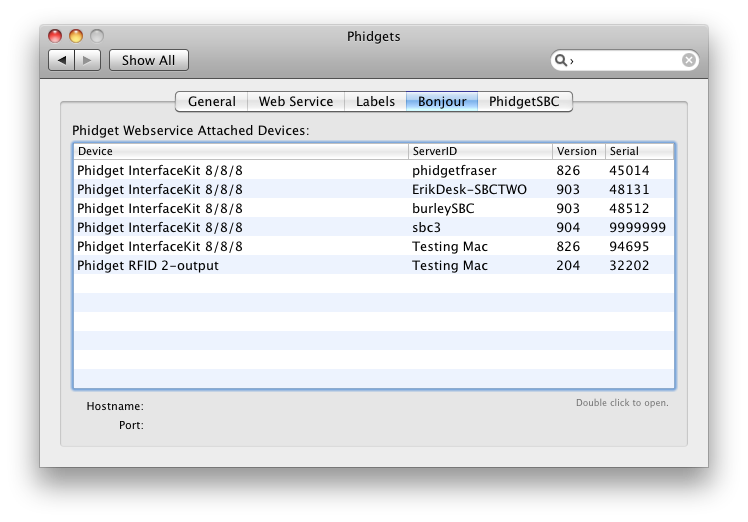Click the version 204 cell
Screen dimensions: 748x522
[568, 265]
